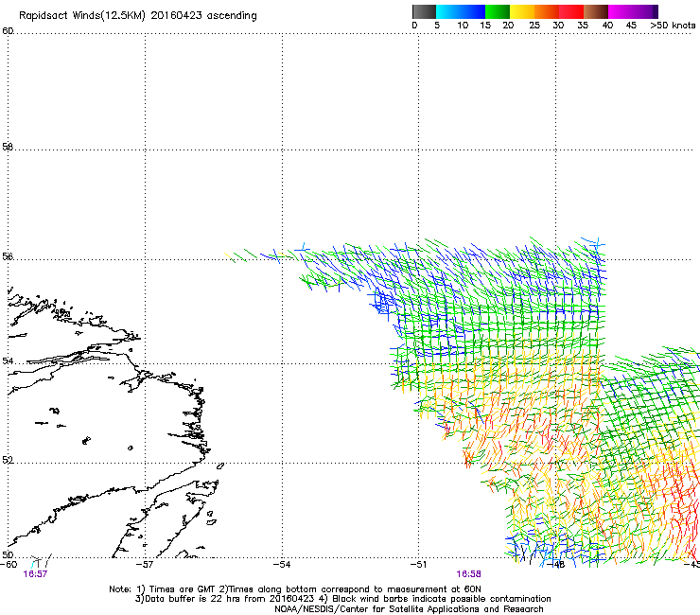The height and width of the screenshot is (615, 700).
Task: Click the magenta 40-45 knots legend segment
Action: pos(621,11)
